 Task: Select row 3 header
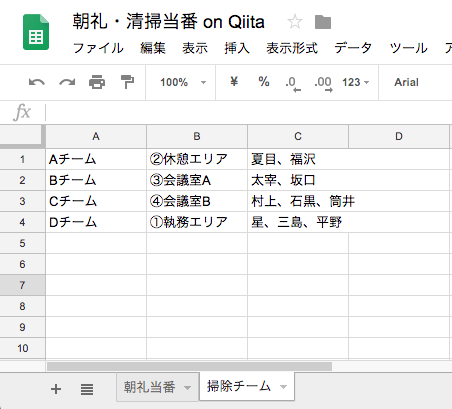[22, 201]
